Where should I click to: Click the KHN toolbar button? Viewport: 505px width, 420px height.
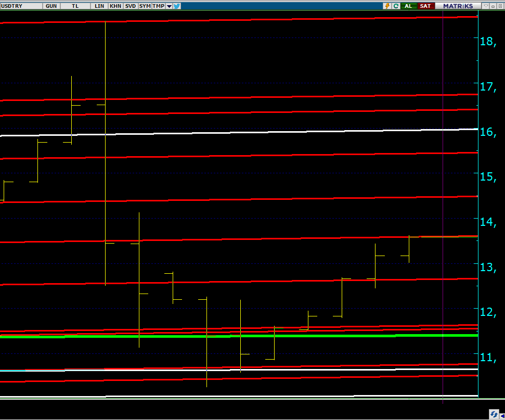115,6
